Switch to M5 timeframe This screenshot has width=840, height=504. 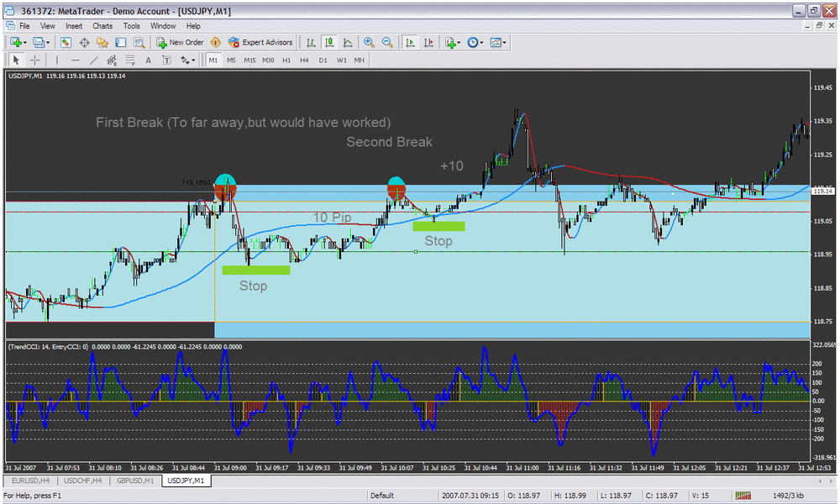232,60
